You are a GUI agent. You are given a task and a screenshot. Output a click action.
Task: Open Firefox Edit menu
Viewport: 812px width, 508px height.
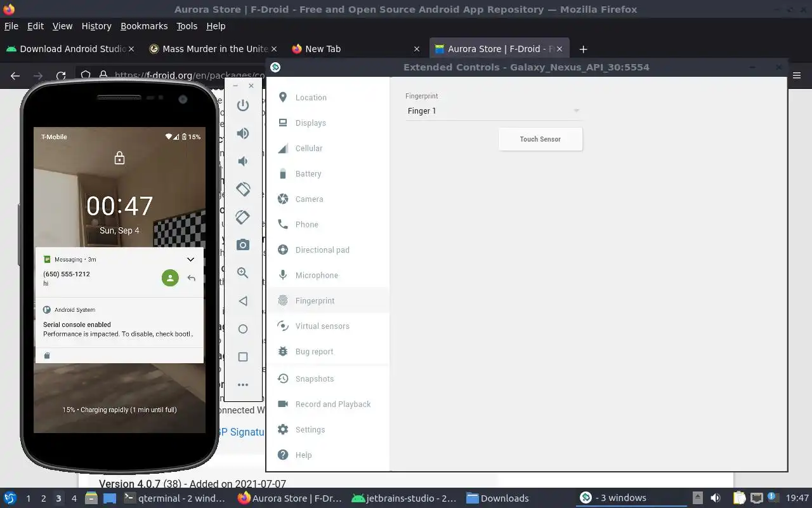tap(36, 26)
